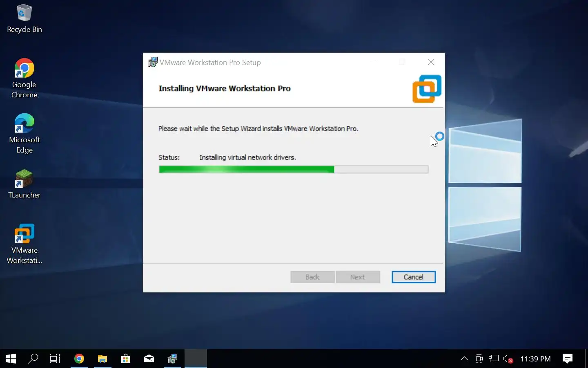Click the 'Please wait while the Setup Wizard' message
The height and width of the screenshot is (368, 588).
coord(258,128)
